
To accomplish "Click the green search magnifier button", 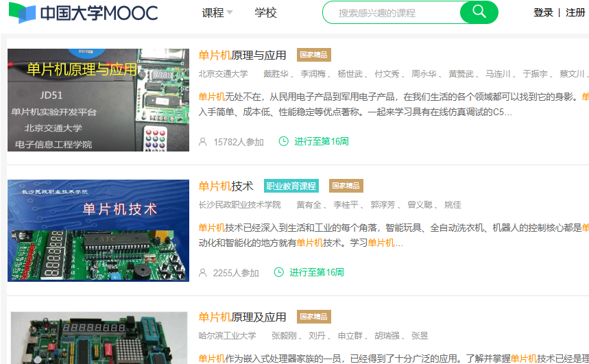I will (x=479, y=12).
